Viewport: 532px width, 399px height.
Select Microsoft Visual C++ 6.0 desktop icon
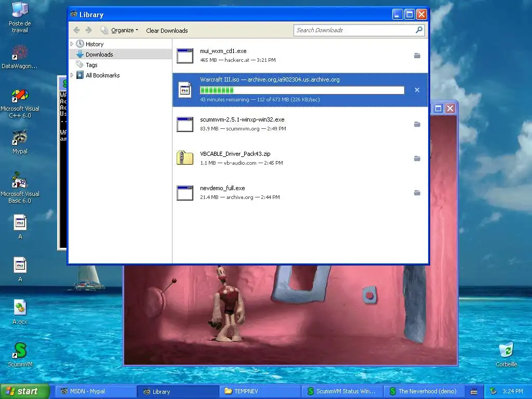pyautogui.click(x=20, y=103)
